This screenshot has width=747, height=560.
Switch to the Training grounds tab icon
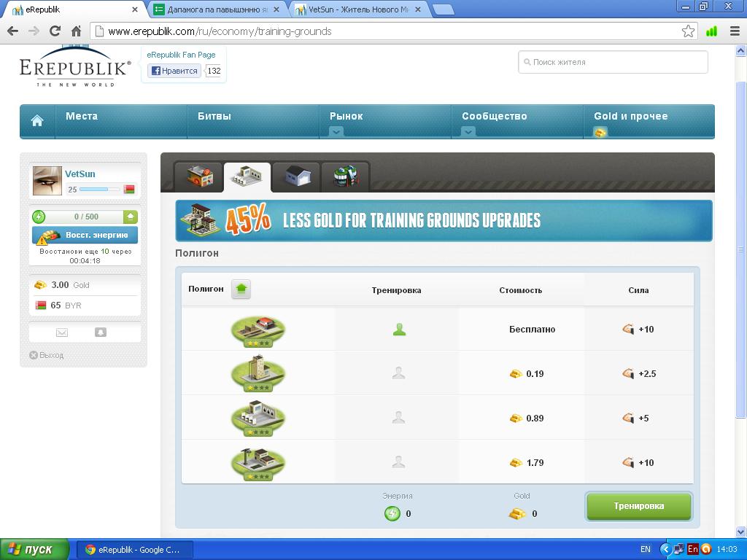click(247, 176)
